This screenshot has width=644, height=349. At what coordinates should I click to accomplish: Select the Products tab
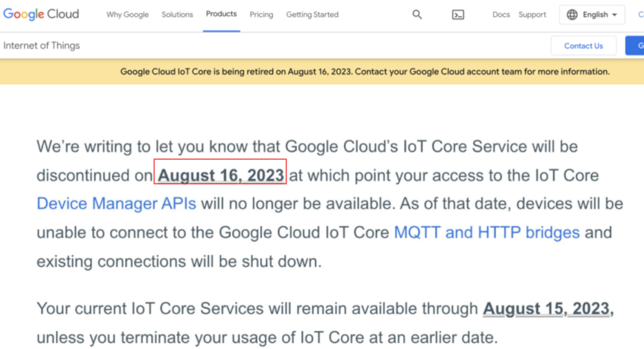coord(221,14)
